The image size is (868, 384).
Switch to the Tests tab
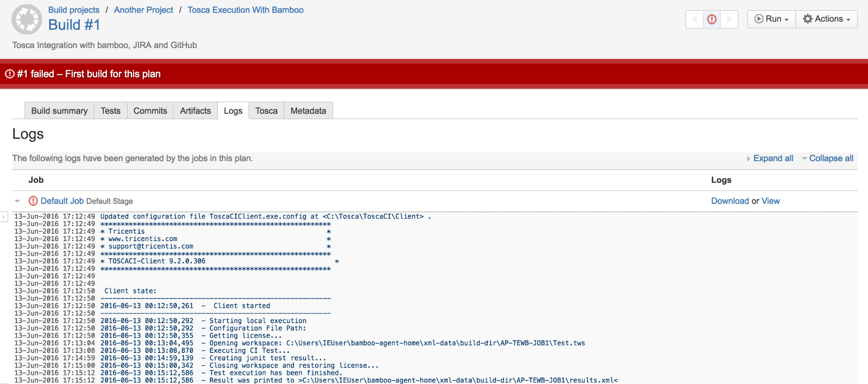[110, 111]
